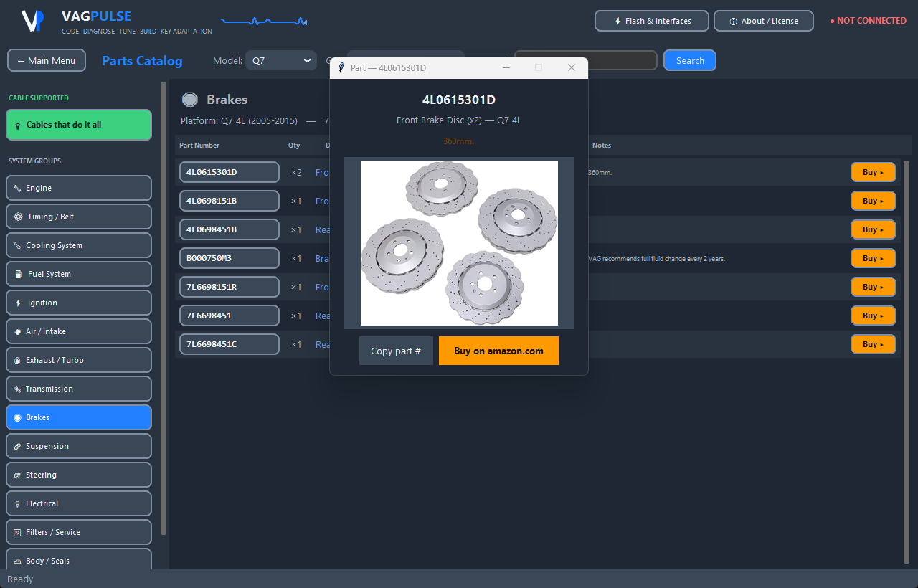Click the Parts Catalog title
This screenshot has width=918, height=588.
[142, 60]
